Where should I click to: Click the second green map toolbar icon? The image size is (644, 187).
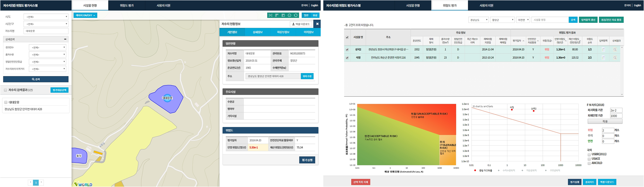click(x=277, y=15)
